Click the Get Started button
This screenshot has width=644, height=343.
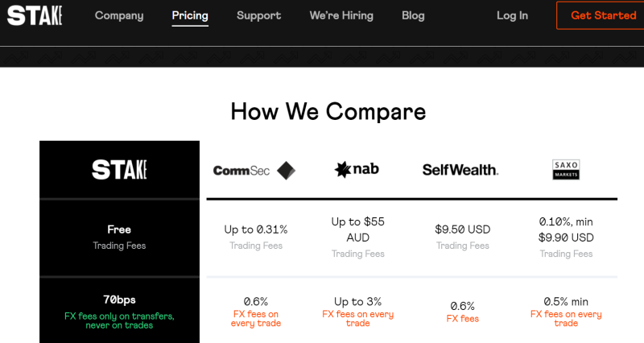[602, 15]
